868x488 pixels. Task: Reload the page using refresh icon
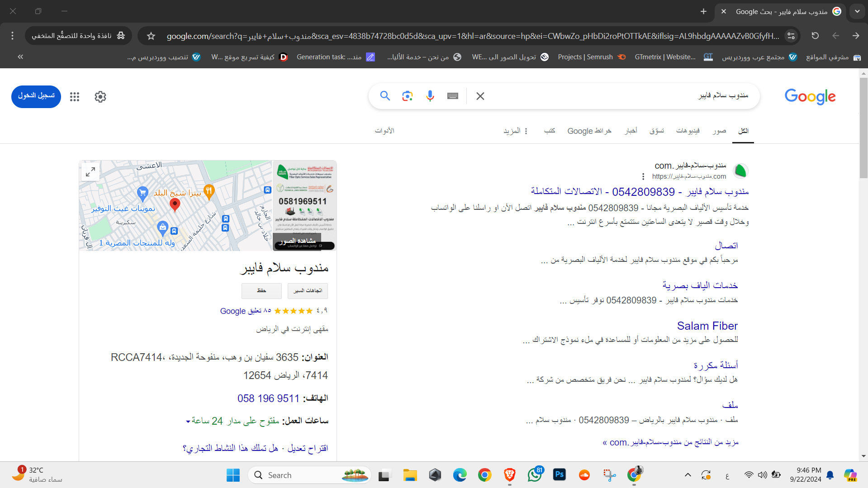coord(815,36)
